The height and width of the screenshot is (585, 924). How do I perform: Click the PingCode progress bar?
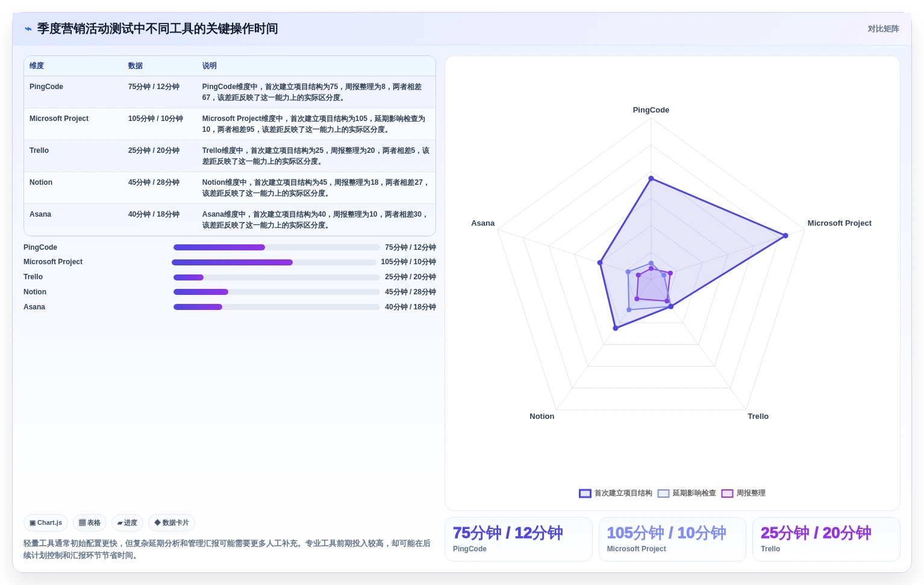point(276,247)
